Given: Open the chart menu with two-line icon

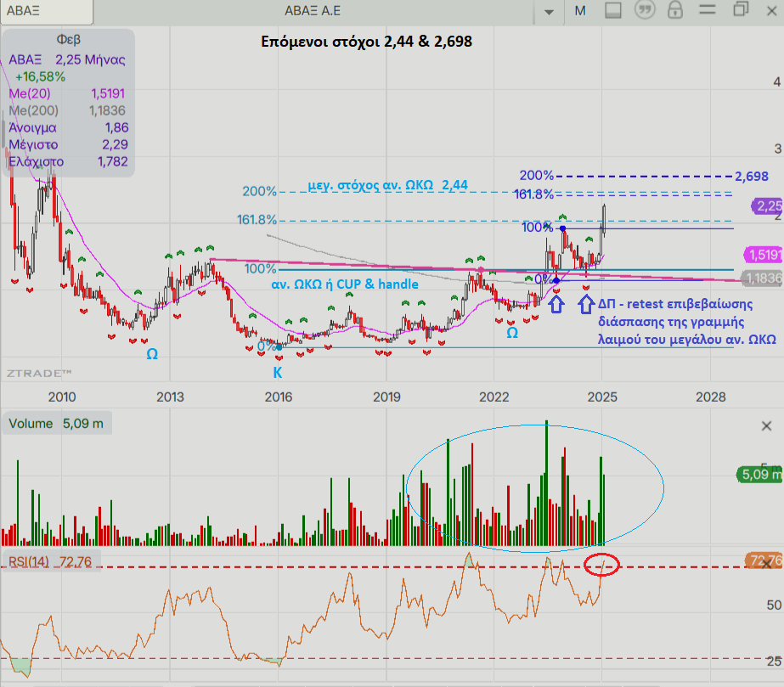Looking at the screenshot, I should tap(708, 11).
